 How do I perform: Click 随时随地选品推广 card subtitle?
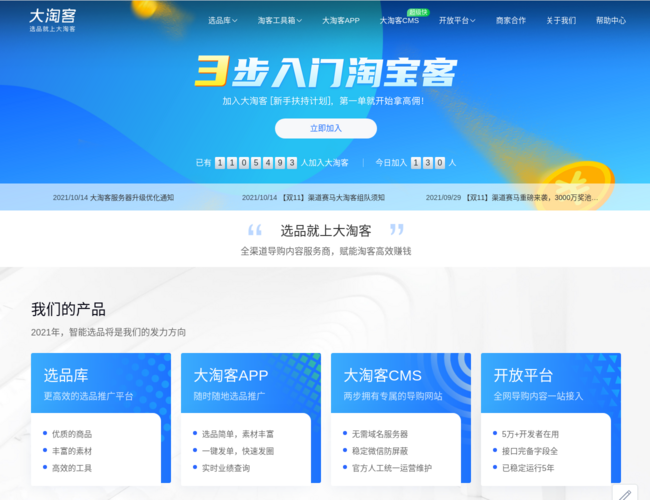click(x=229, y=396)
